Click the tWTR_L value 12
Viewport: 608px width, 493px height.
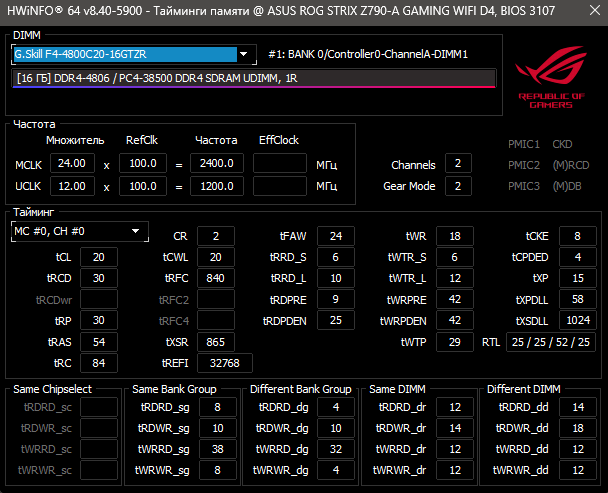455,278
